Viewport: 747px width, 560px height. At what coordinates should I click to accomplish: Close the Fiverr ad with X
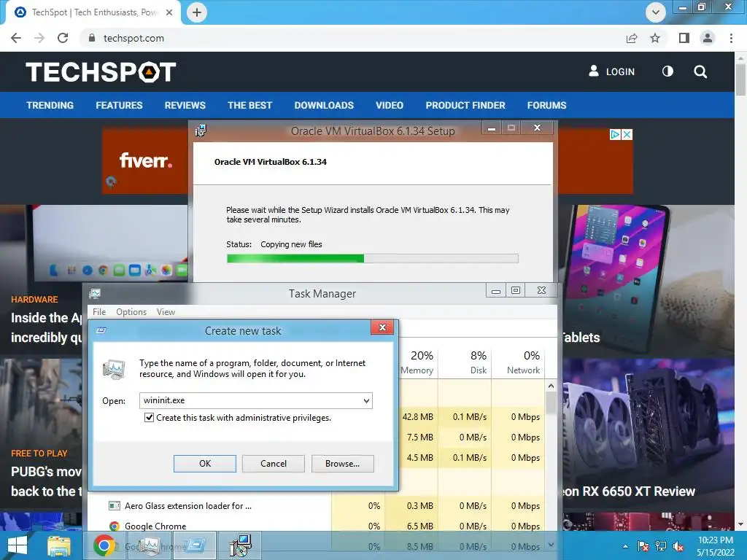click(x=627, y=135)
